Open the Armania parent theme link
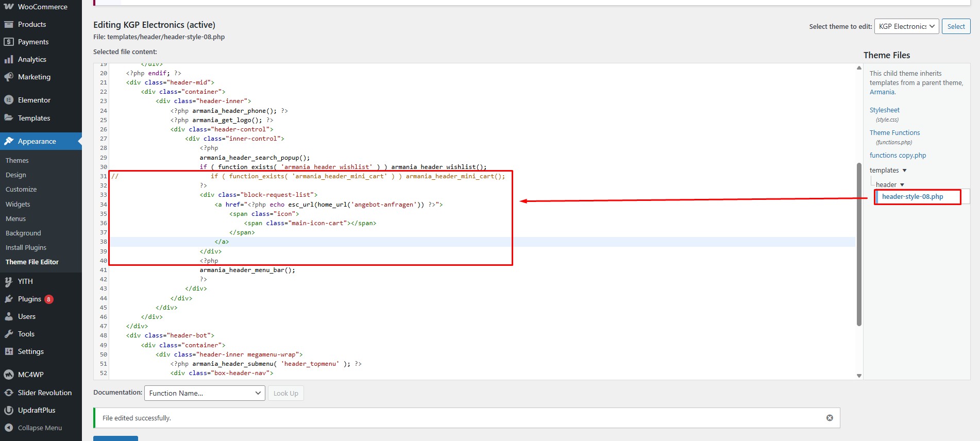980x441 pixels. (x=883, y=92)
